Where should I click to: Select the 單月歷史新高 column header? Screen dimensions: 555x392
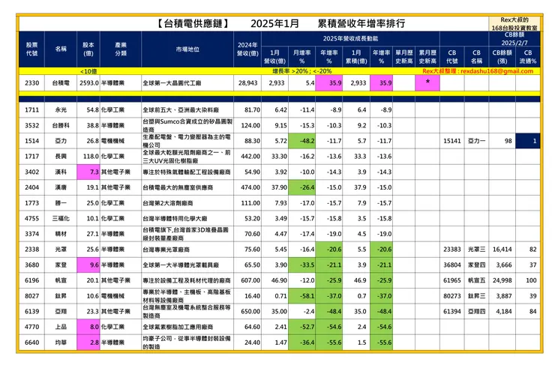(403, 57)
